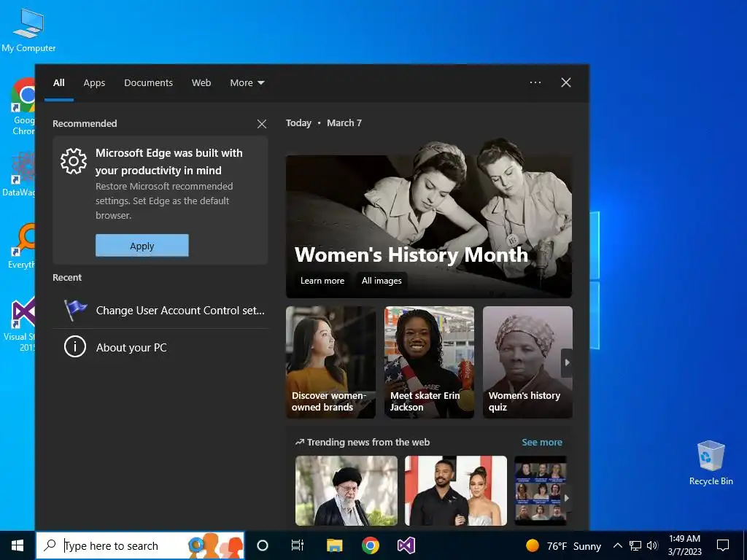Image resolution: width=747 pixels, height=560 pixels.
Task: Select the All search tab
Action: (x=59, y=83)
